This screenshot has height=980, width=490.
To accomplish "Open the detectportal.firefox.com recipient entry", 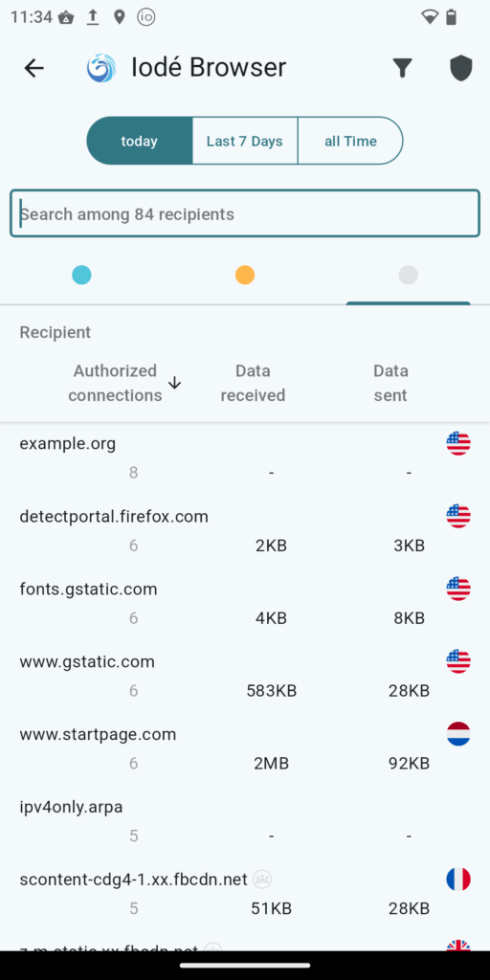I will [x=245, y=530].
